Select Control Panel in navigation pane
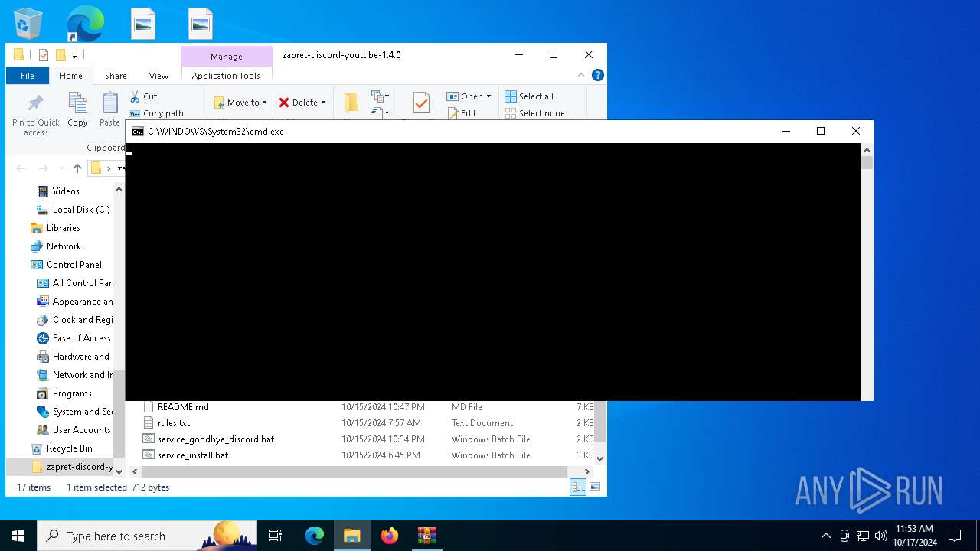980x551 pixels. point(73,265)
